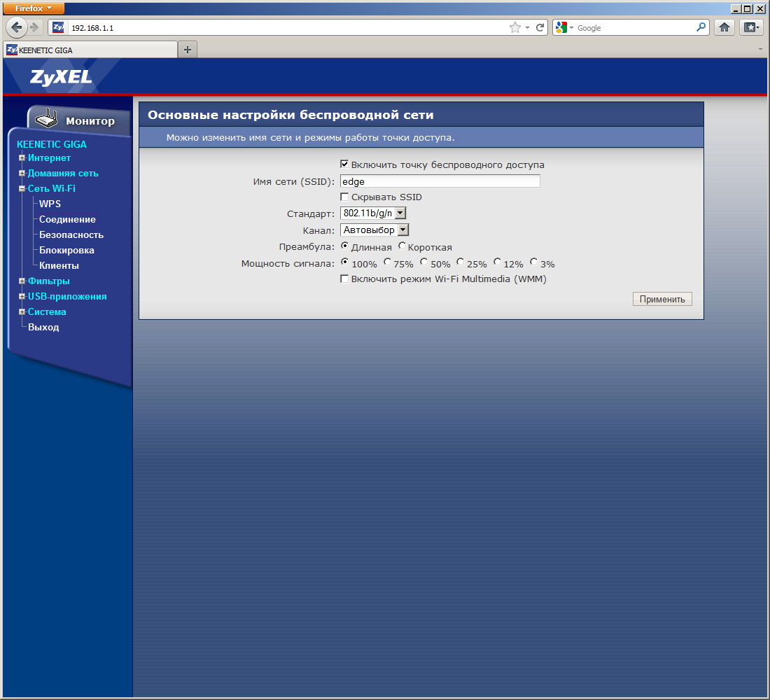Open the Блокировка menu item
This screenshot has height=700, width=770.
pyautogui.click(x=66, y=250)
